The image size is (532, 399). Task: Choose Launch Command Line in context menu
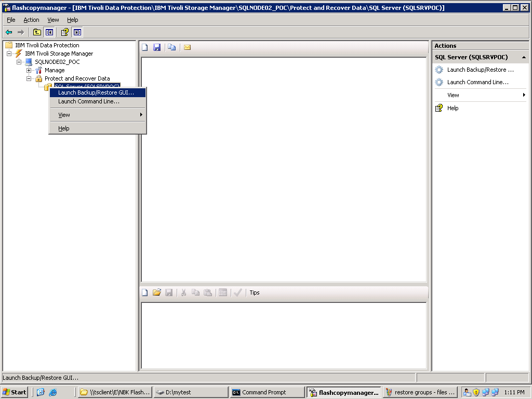98,101
